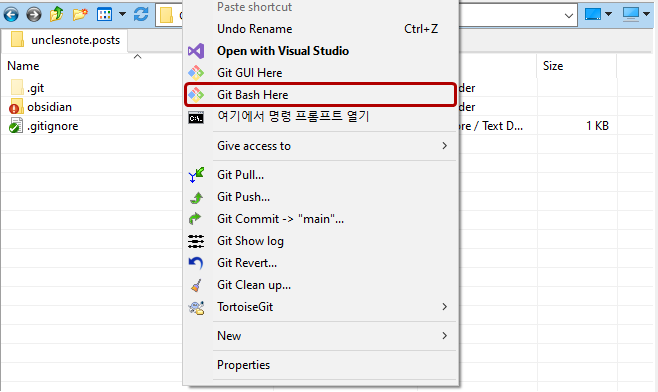Click the Git Show log icon
The width and height of the screenshot is (658, 392).
point(196,241)
